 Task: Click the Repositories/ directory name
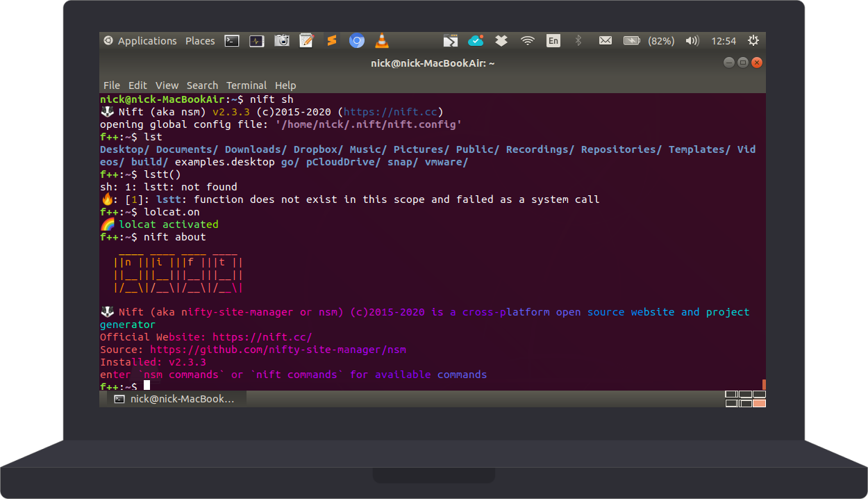tap(621, 149)
